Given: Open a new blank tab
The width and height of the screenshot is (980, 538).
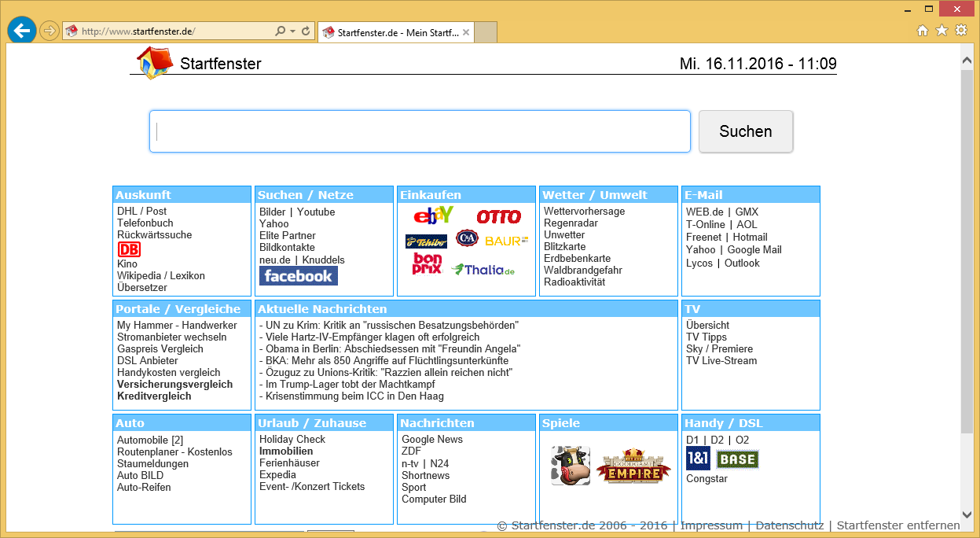Looking at the screenshot, I should pyautogui.click(x=486, y=32).
